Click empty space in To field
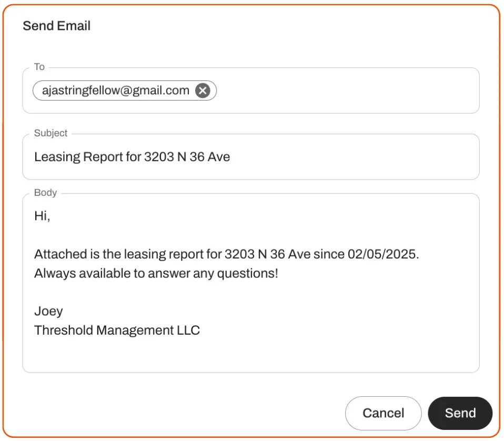504x441 pixels. tap(347, 91)
